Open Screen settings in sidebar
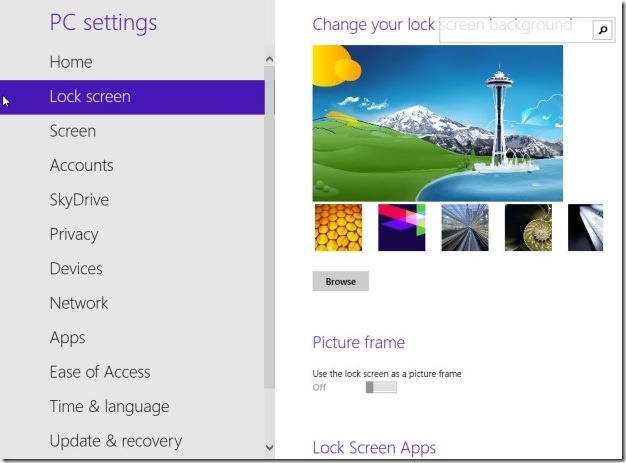Screen dimensions: 626x463 coord(73,131)
